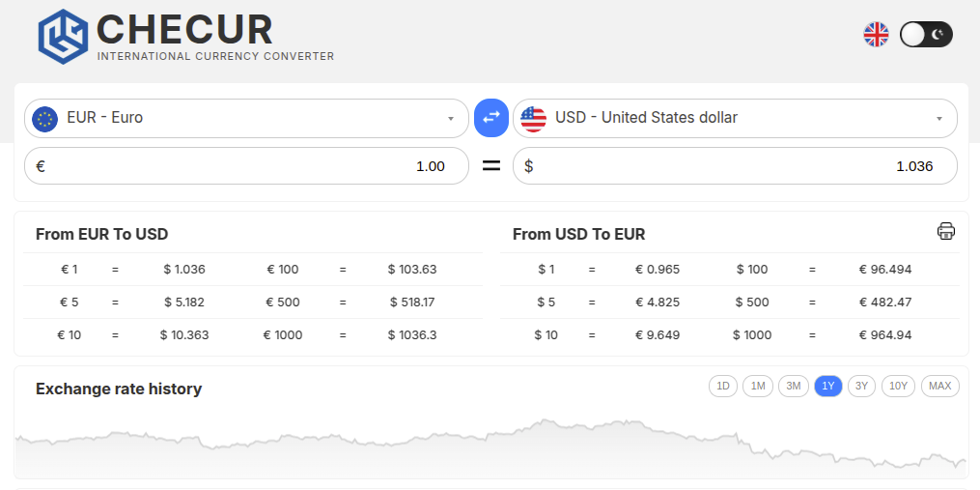Swap currencies with the blue arrows button
Image resolution: width=980 pixels, height=490 pixels.
tap(491, 118)
